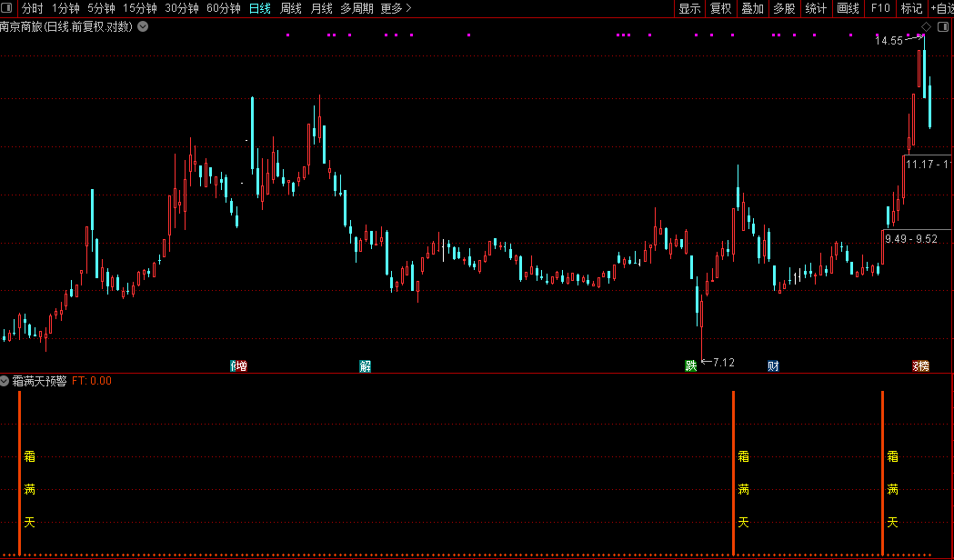Open the 画线 drawing tools

tap(848, 8)
